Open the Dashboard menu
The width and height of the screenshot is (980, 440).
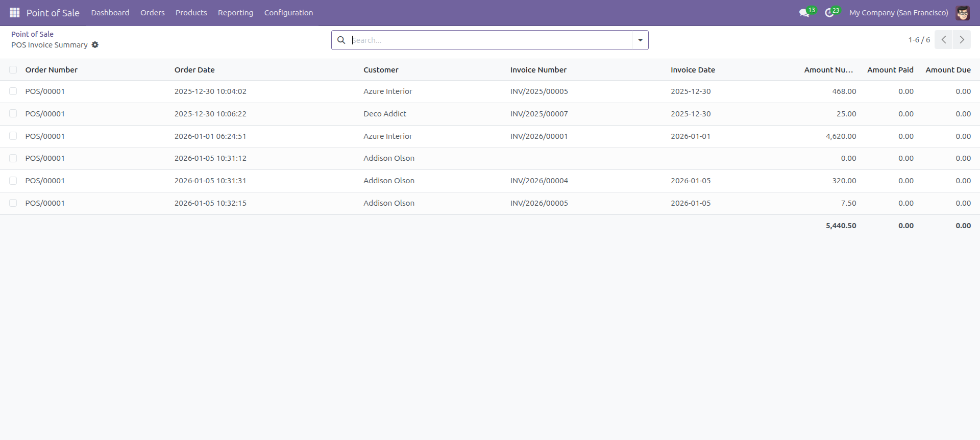tap(110, 13)
